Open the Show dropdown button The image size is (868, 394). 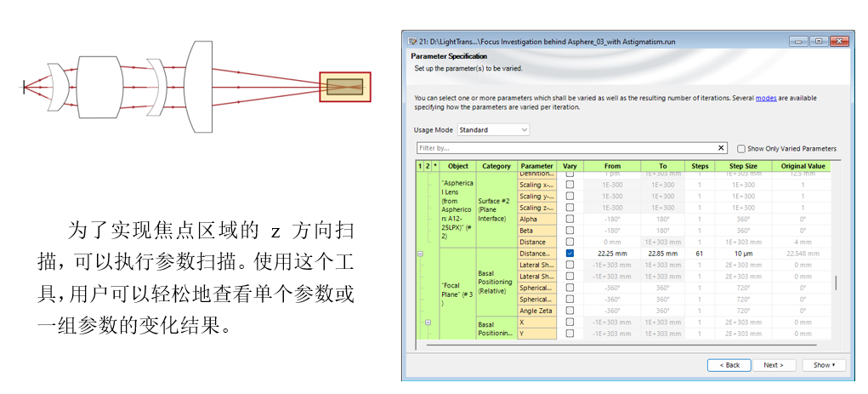[x=824, y=365]
